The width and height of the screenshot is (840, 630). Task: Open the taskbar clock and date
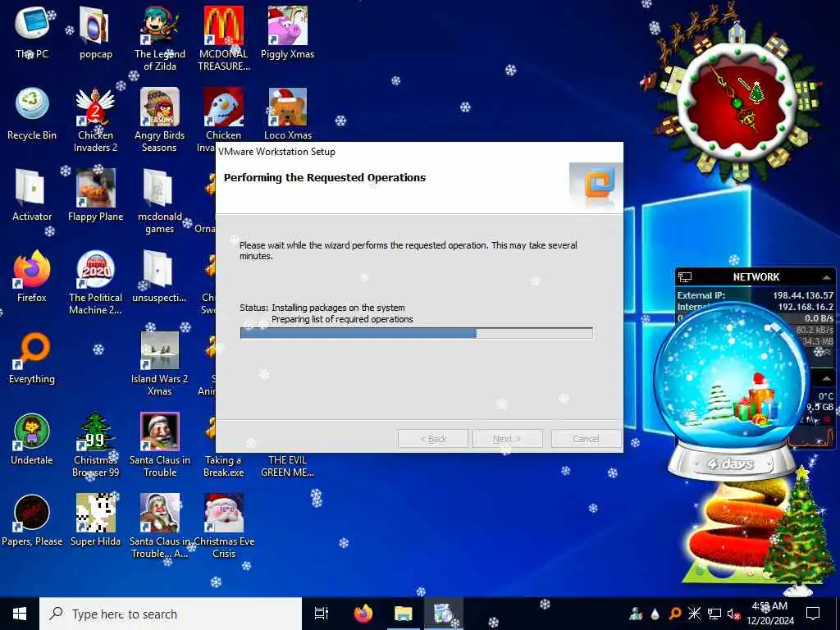point(769,614)
